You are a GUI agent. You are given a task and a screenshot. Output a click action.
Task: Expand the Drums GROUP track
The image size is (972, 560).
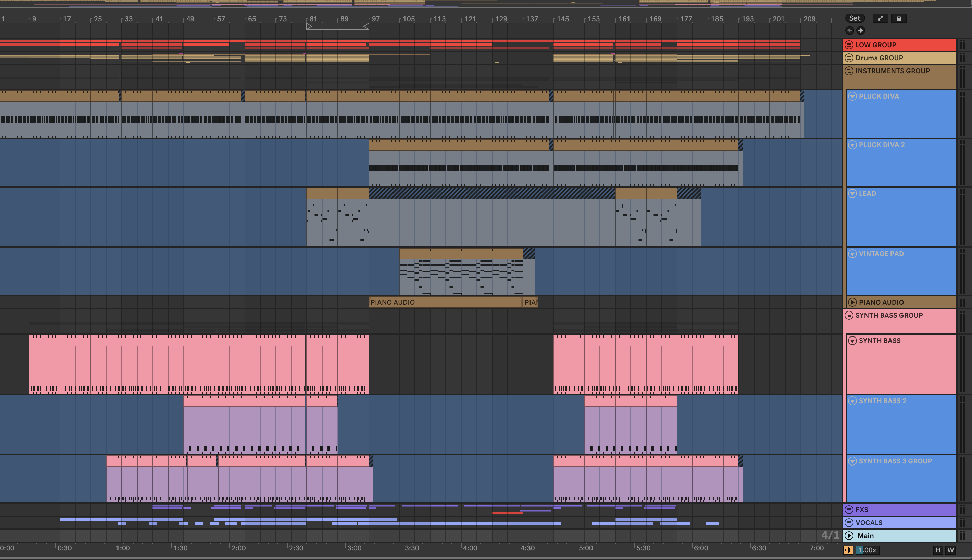click(849, 58)
